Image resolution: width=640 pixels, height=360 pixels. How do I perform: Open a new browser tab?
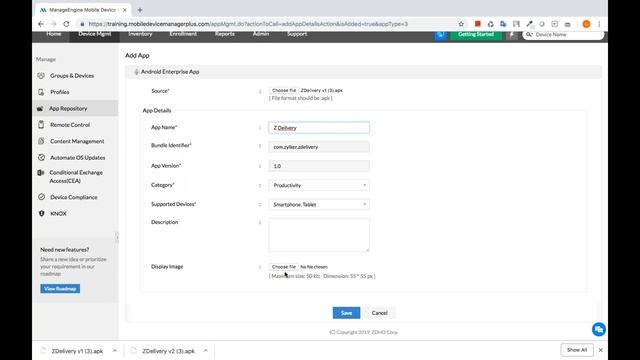(140, 10)
